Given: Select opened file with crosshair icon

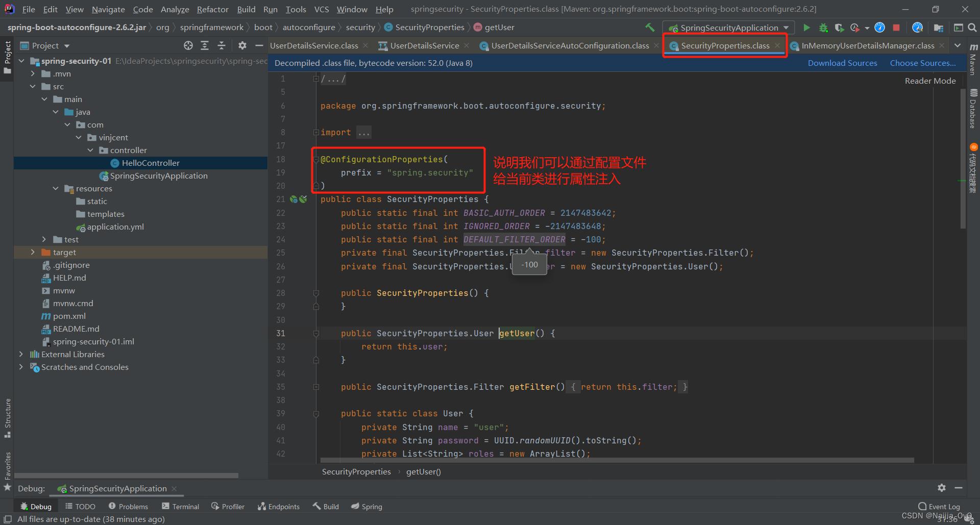Looking at the screenshot, I should click(188, 45).
